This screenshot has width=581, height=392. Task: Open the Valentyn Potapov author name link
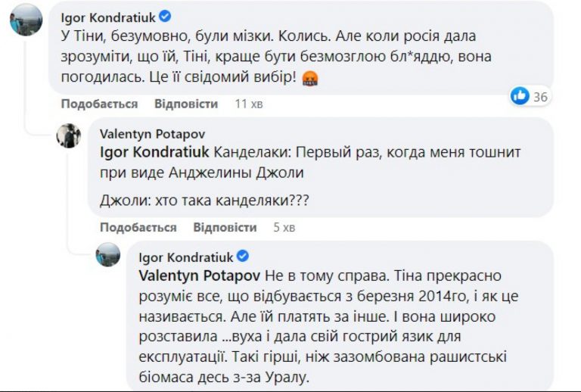pyautogui.click(x=147, y=133)
